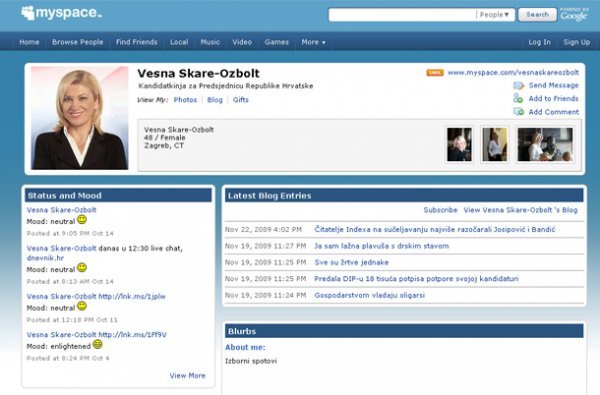Go to the Music section
600x395 pixels.
(x=210, y=42)
